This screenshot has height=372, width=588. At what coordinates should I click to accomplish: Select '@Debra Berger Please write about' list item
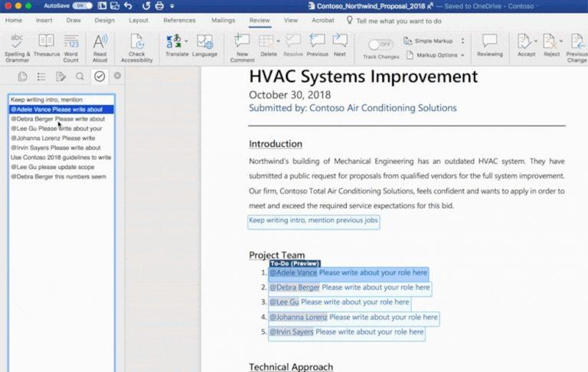[61, 119]
